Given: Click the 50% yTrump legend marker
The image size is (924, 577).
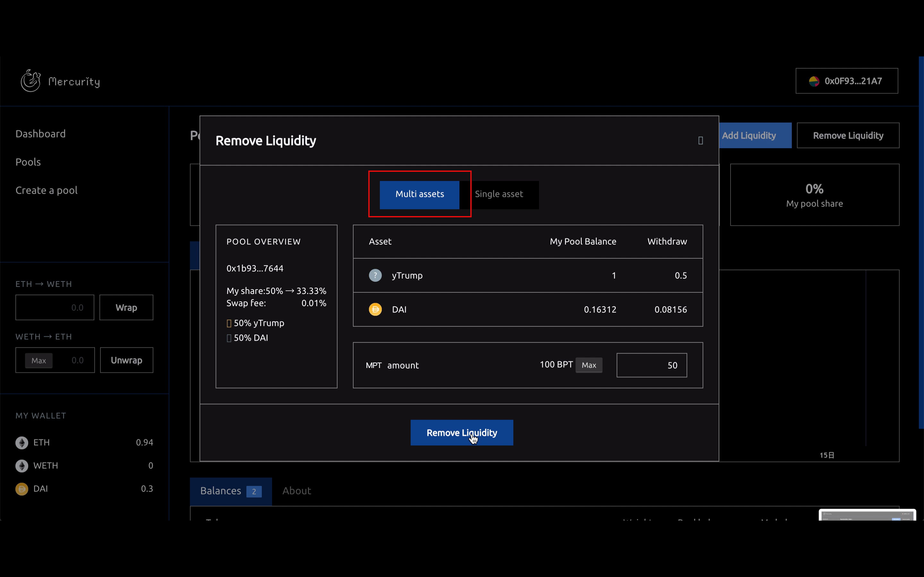Looking at the screenshot, I should 229,324.
